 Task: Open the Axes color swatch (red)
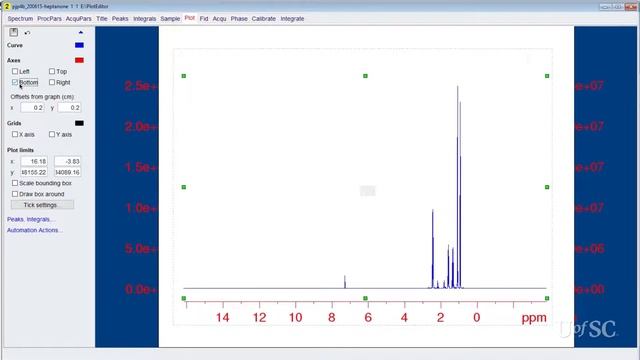point(79,60)
